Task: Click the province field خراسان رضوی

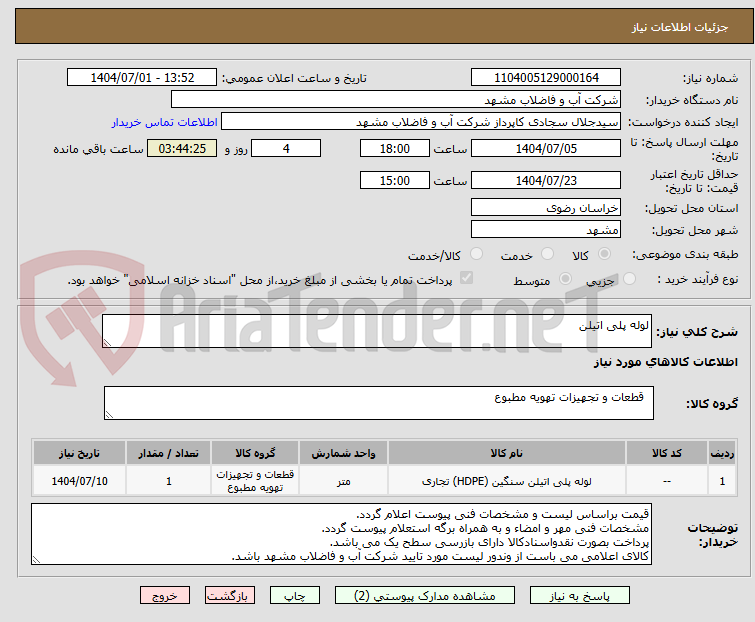Action: 546,207
